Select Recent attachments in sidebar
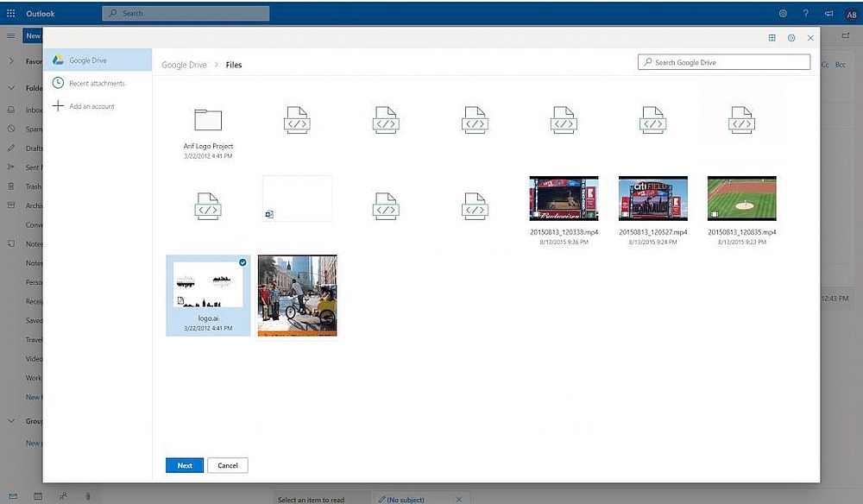 tap(97, 84)
